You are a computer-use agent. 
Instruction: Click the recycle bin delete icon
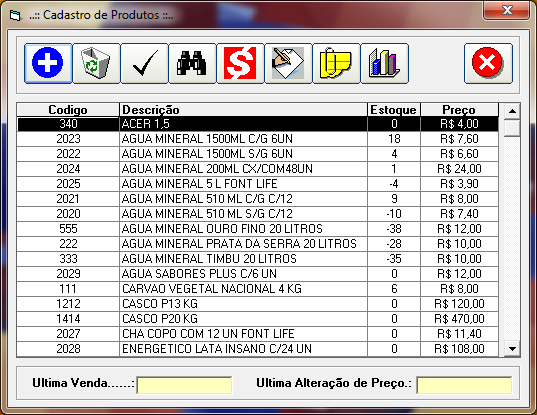tap(96, 63)
